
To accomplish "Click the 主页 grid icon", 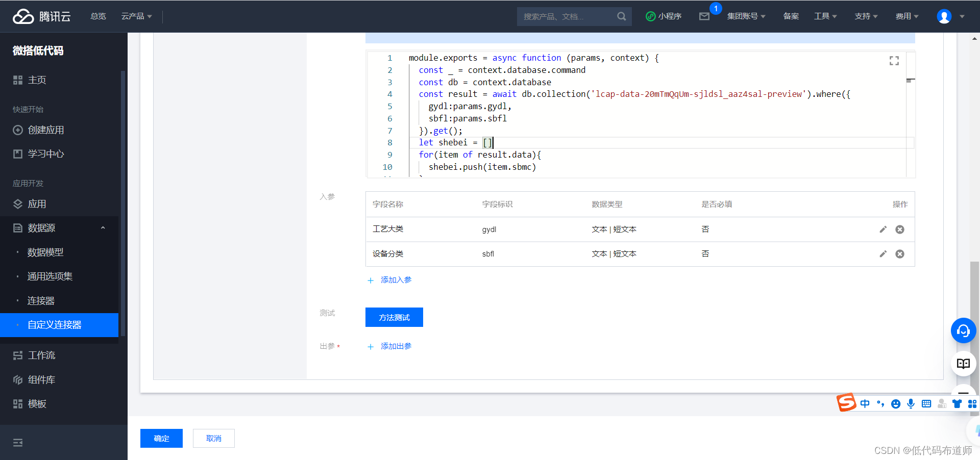I will pos(18,80).
